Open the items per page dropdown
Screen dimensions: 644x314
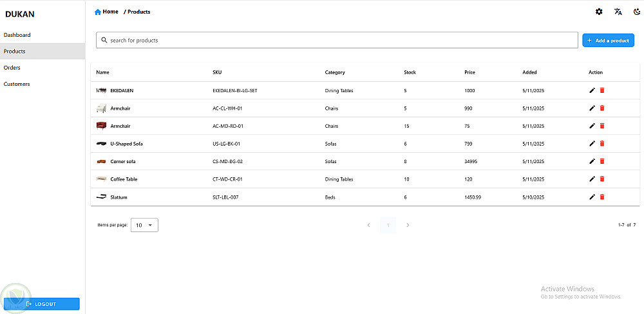tap(144, 225)
